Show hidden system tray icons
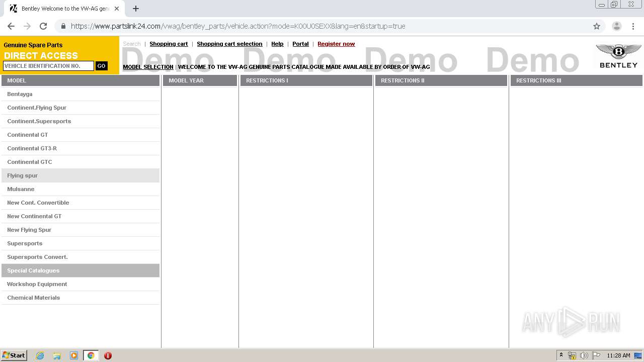Viewport: 644px width, 362px height. tap(561, 355)
